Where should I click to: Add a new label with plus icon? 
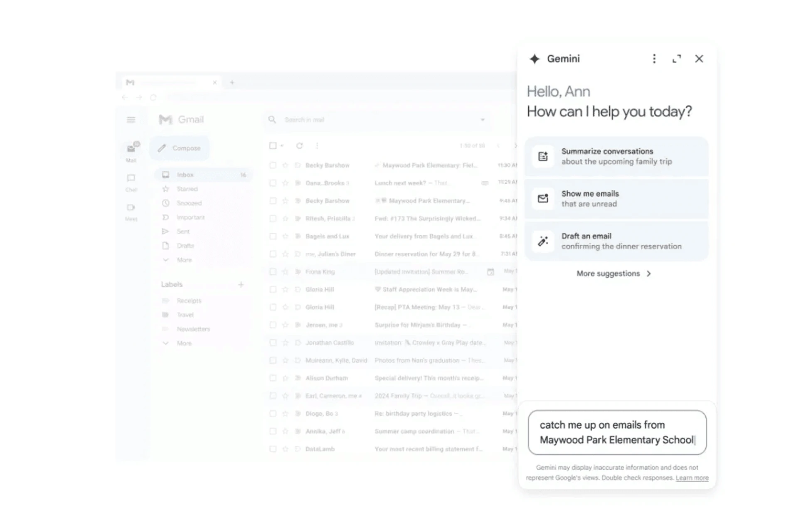[x=241, y=284]
